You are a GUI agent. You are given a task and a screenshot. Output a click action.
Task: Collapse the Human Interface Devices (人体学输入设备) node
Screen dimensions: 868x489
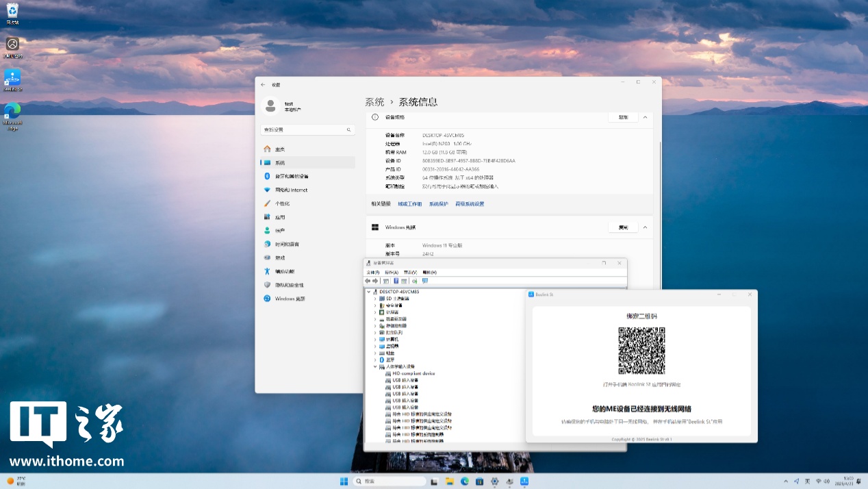375,367
